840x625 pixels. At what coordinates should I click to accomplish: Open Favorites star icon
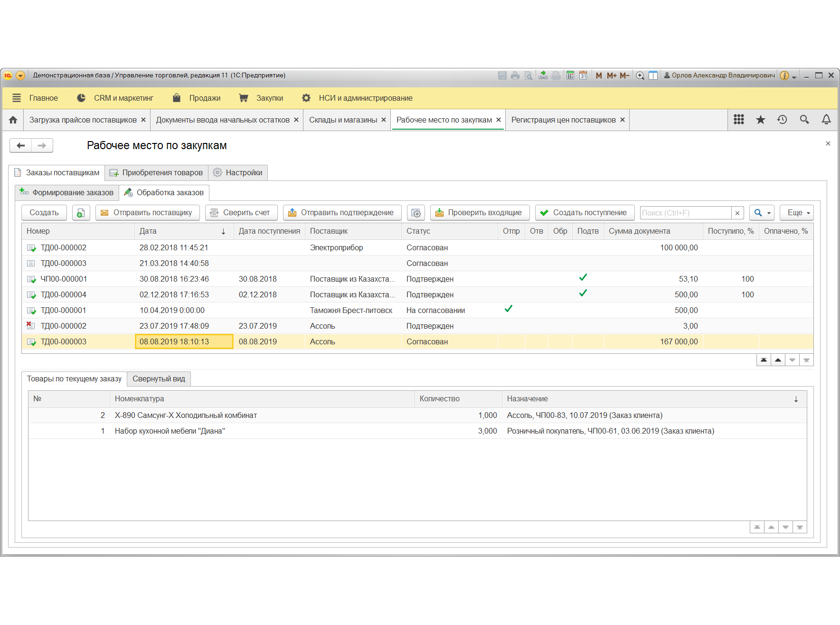[760, 120]
